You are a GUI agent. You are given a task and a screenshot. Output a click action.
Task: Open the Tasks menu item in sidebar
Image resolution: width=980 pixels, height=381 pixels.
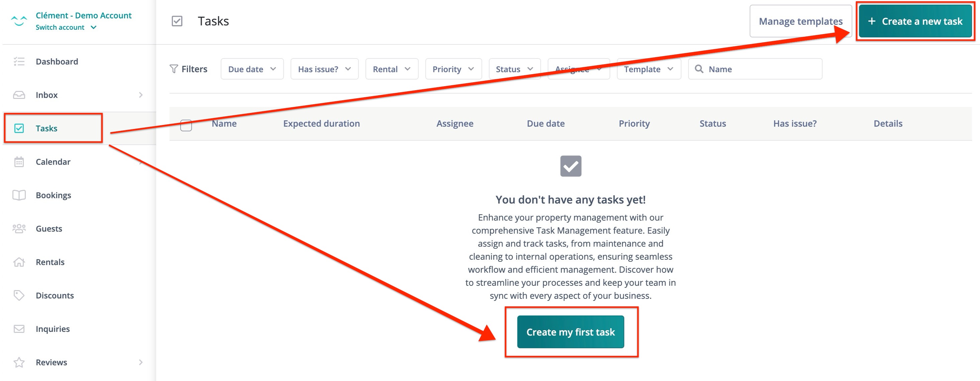point(46,129)
